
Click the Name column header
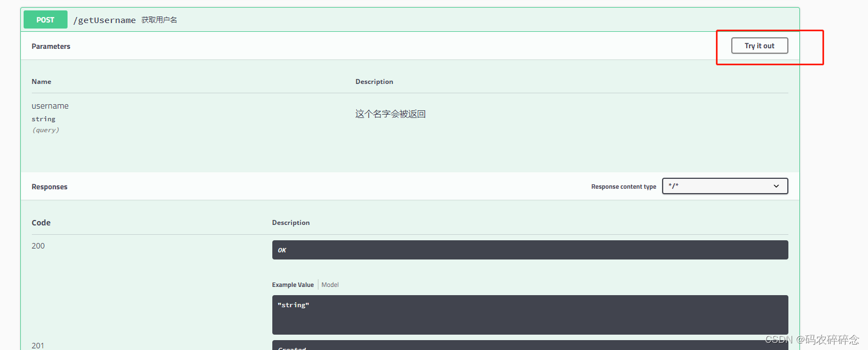[x=41, y=82]
